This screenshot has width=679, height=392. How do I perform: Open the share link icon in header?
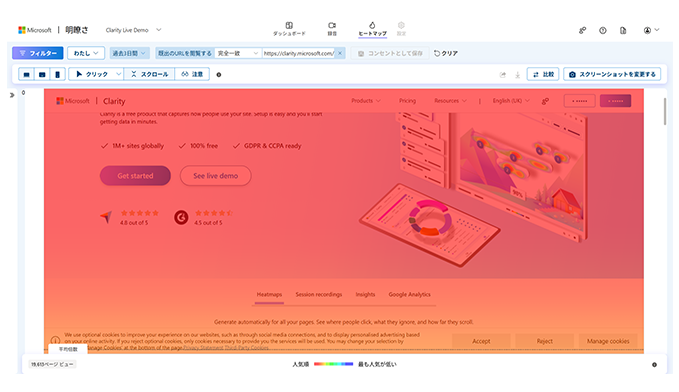coord(582,30)
